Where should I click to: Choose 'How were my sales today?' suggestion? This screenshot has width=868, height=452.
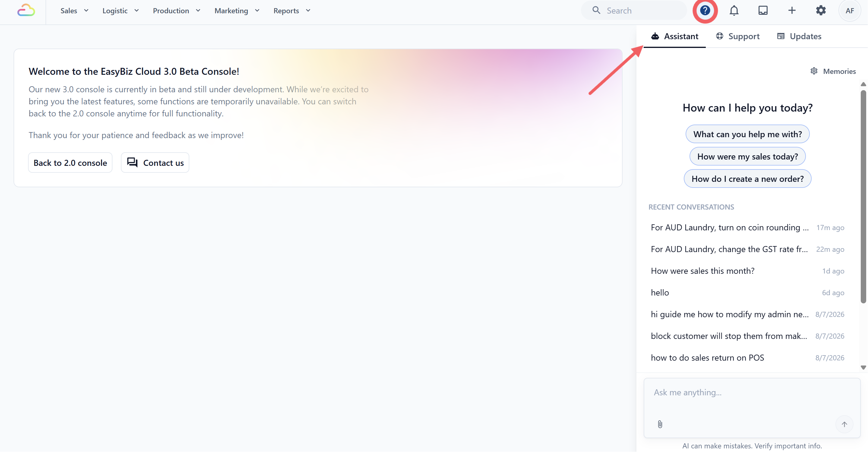[x=747, y=156]
